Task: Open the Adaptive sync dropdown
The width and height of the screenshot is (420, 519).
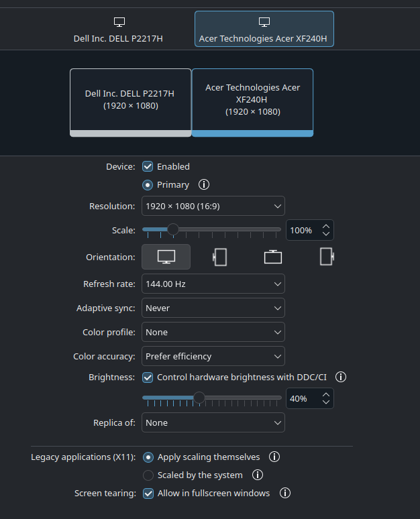Action: coord(213,308)
